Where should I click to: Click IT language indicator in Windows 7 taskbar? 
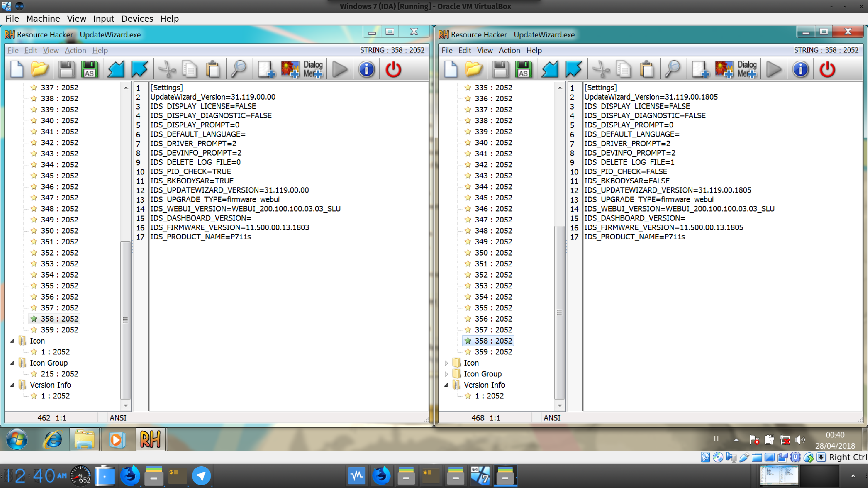point(716,439)
